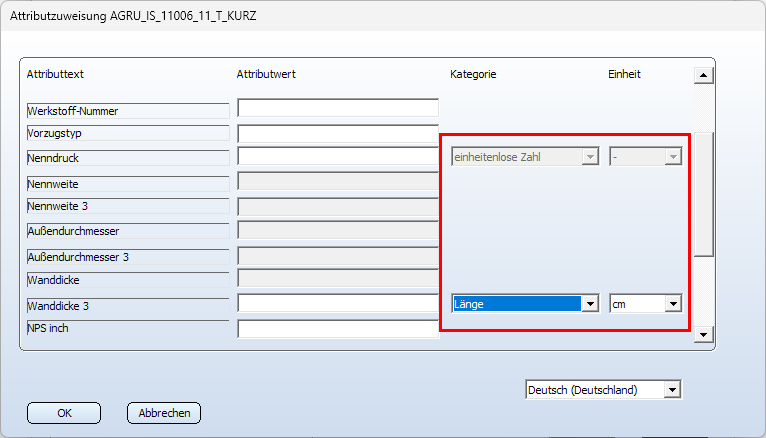Click the OK button

pyautogui.click(x=64, y=413)
